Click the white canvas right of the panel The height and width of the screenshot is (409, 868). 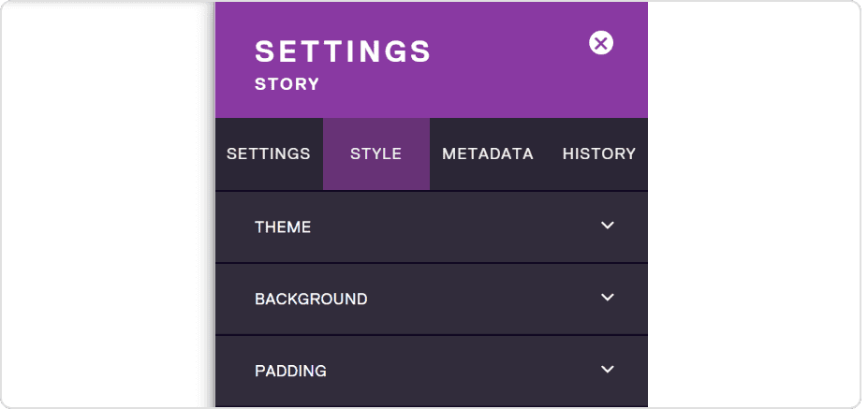(753, 205)
